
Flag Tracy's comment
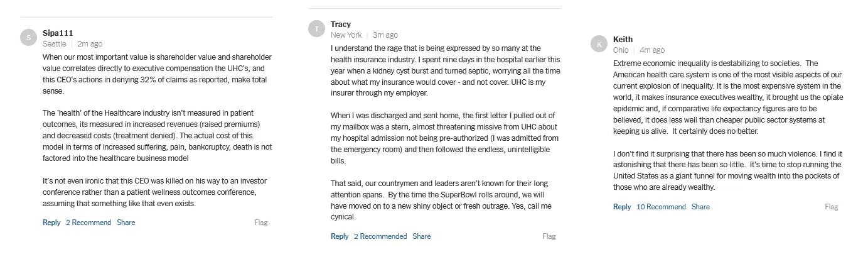(549, 236)
